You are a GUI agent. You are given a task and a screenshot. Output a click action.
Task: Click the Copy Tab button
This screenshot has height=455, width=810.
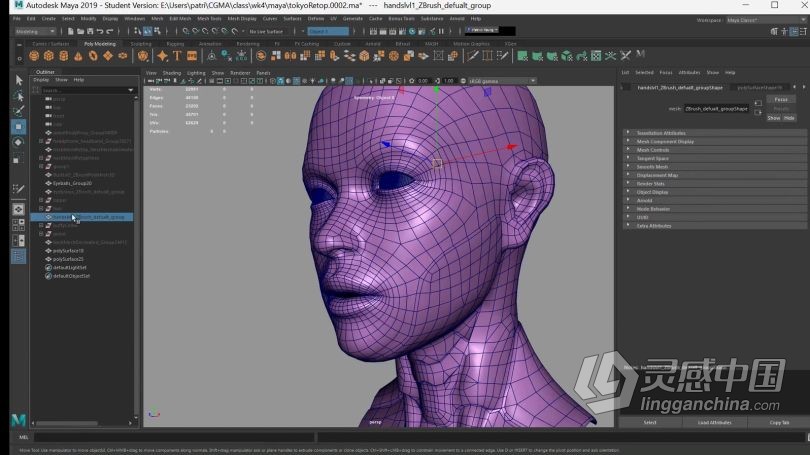778,422
